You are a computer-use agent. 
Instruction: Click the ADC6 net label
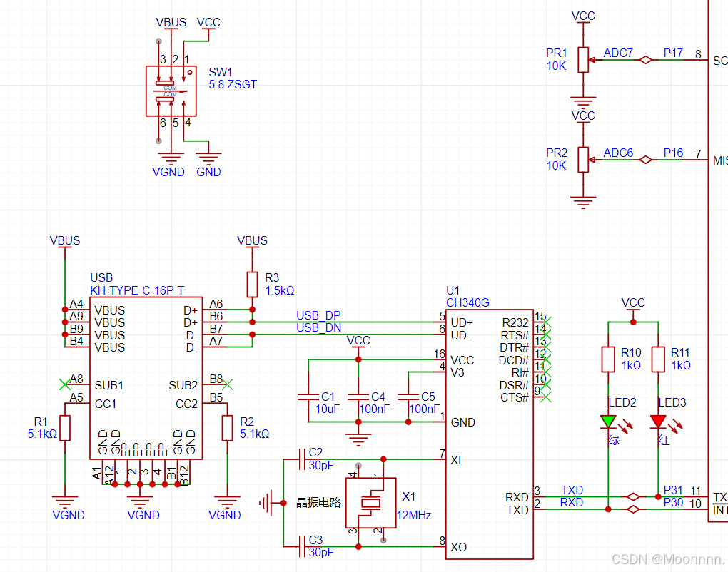pos(618,153)
